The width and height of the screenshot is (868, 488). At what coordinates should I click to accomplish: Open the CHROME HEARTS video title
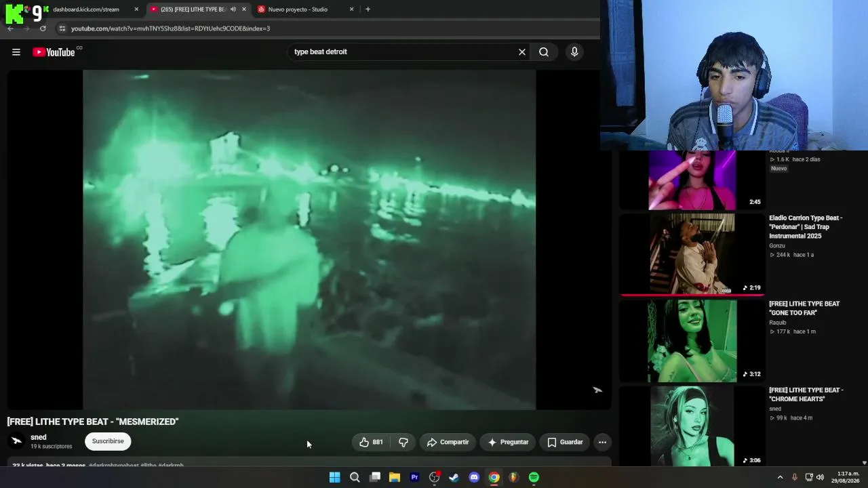click(806, 394)
